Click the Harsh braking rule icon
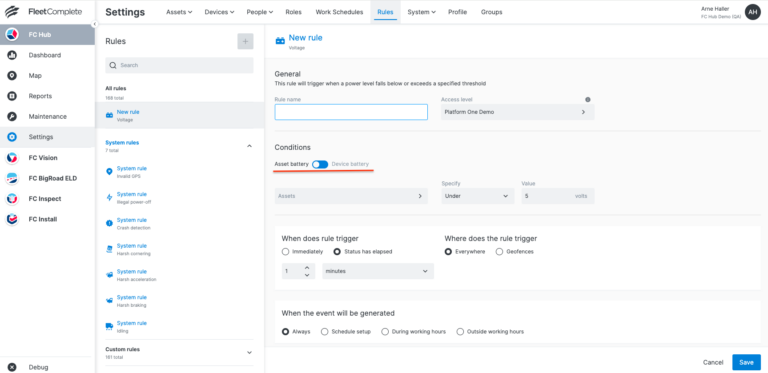 pyautogui.click(x=109, y=301)
